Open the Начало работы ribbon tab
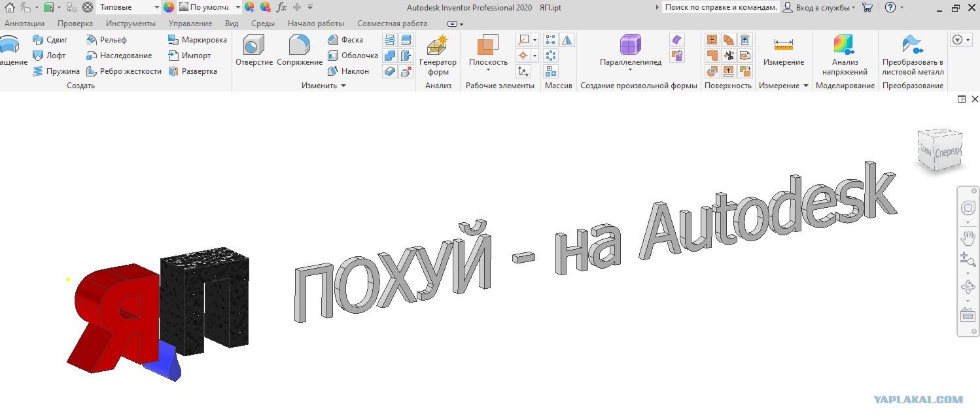 [x=316, y=24]
